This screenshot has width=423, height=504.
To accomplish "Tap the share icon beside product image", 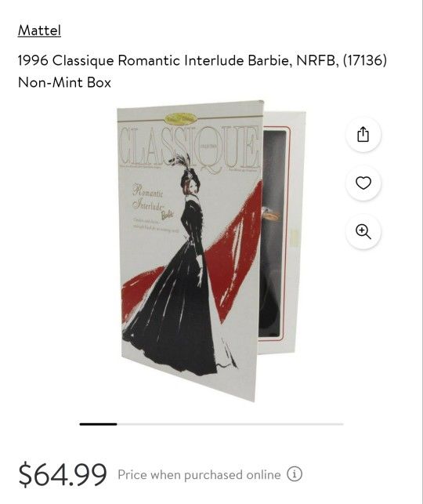I will click(363, 134).
